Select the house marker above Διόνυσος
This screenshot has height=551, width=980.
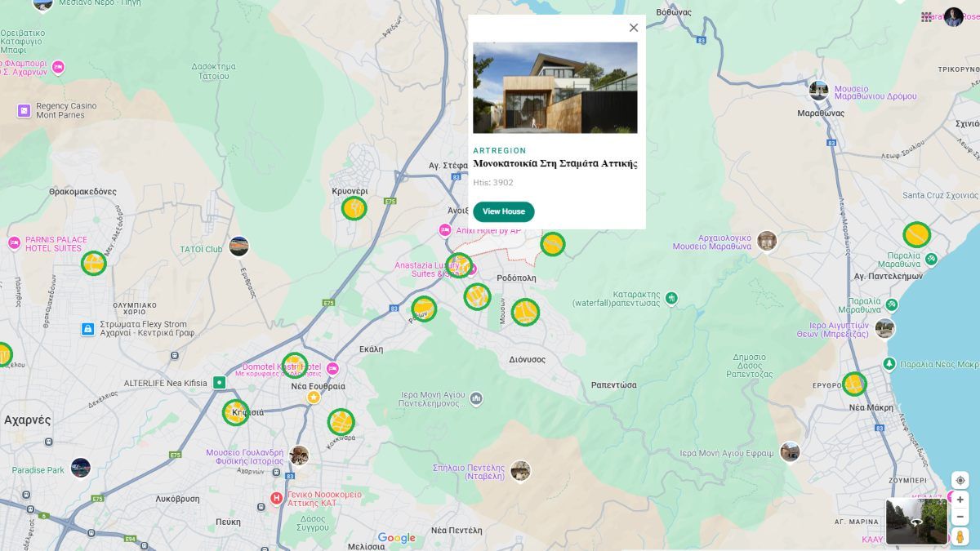[525, 312]
